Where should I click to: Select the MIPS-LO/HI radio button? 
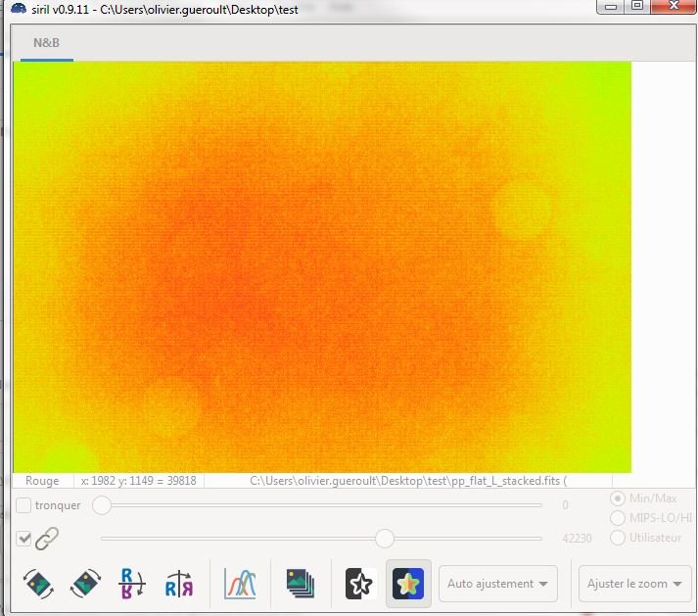(x=617, y=517)
